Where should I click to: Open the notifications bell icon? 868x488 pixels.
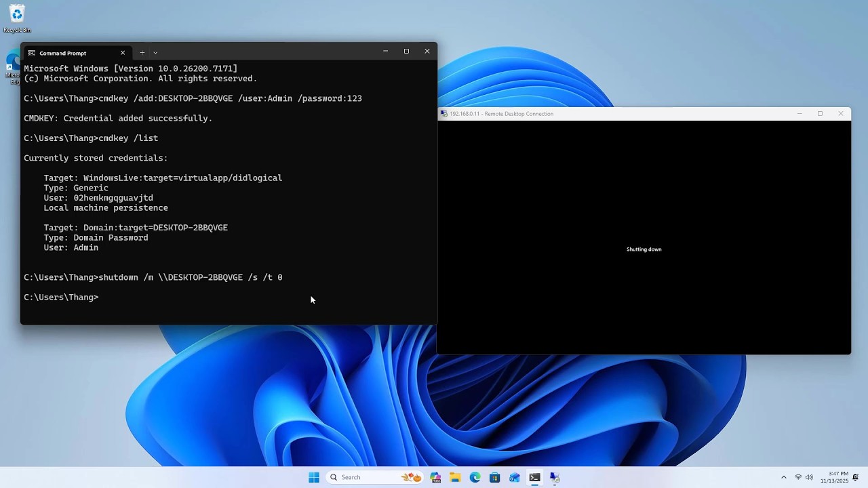[x=856, y=477]
